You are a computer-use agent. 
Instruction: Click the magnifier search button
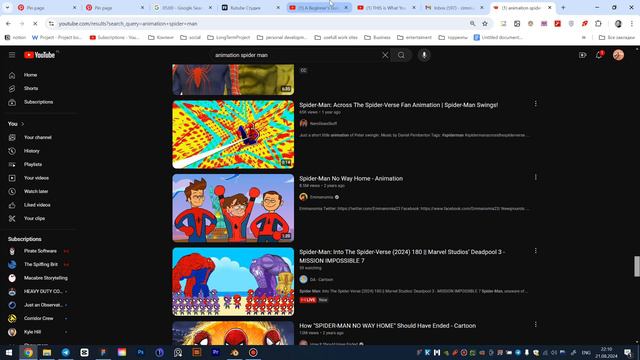[x=401, y=55]
